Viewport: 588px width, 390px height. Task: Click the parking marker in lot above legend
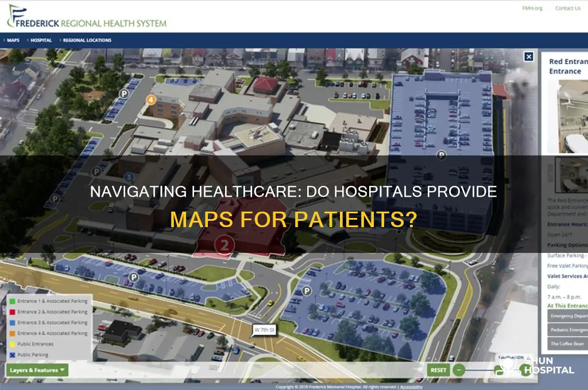click(x=133, y=277)
